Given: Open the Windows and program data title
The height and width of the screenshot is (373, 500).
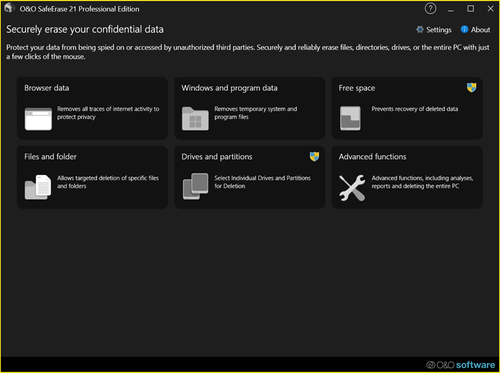Looking at the screenshot, I should click(229, 88).
